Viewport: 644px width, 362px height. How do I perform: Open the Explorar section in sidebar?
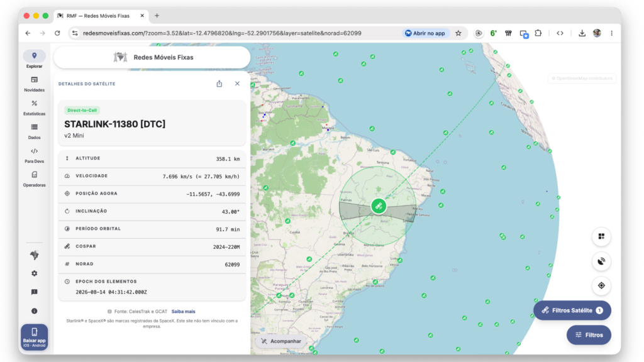(34, 60)
